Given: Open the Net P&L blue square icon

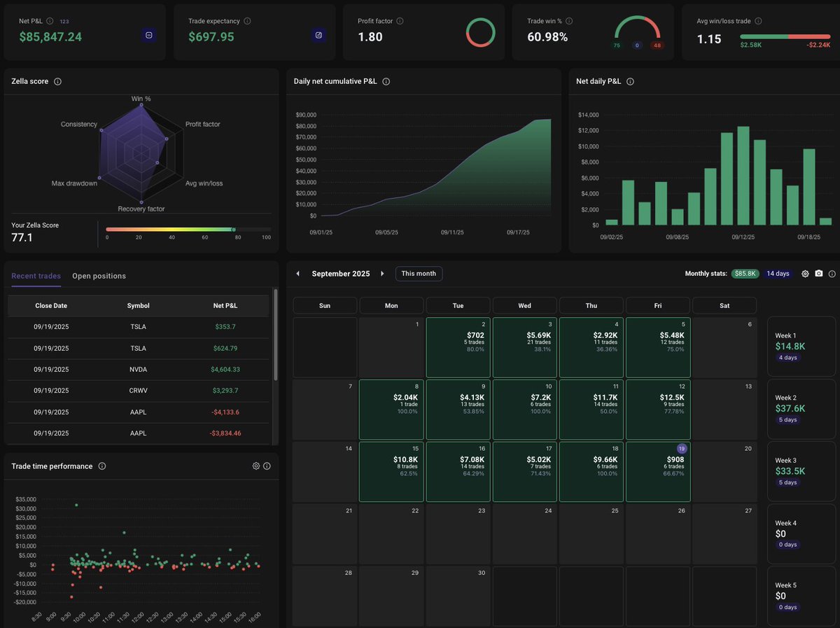Looking at the screenshot, I should point(148,34).
